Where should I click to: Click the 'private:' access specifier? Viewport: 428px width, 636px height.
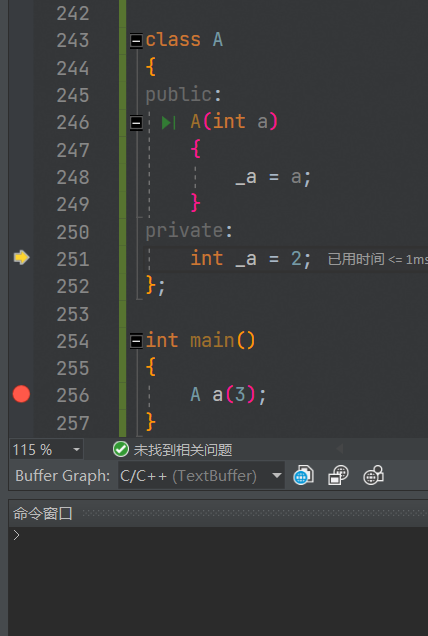coord(189,232)
